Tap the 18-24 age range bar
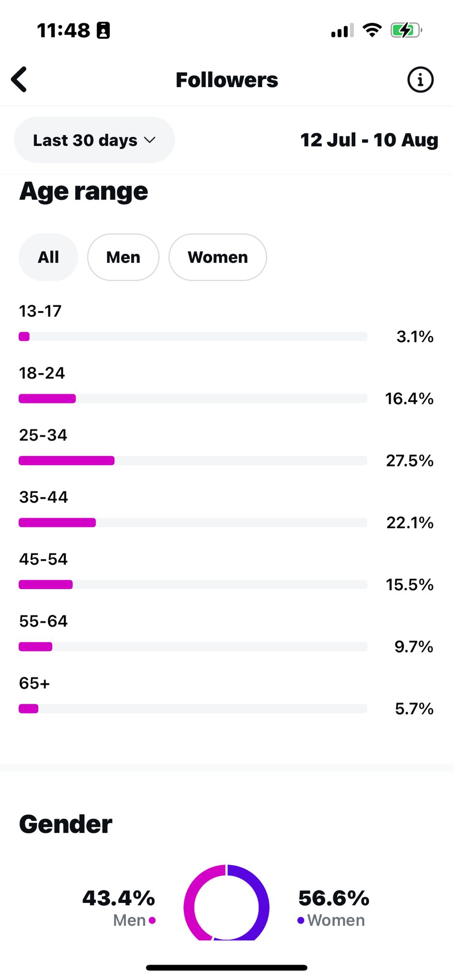Screen dimensions: 453x980 [193, 399]
